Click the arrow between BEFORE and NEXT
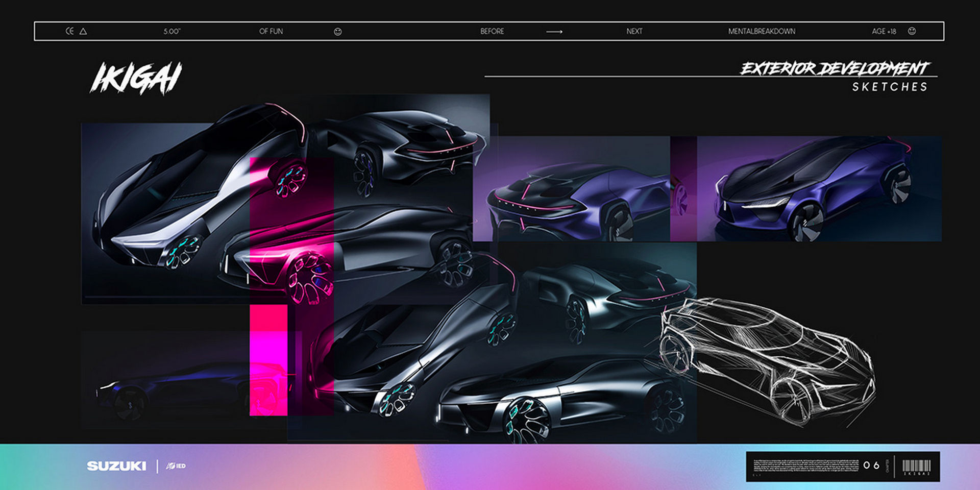980x490 pixels. [554, 32]
